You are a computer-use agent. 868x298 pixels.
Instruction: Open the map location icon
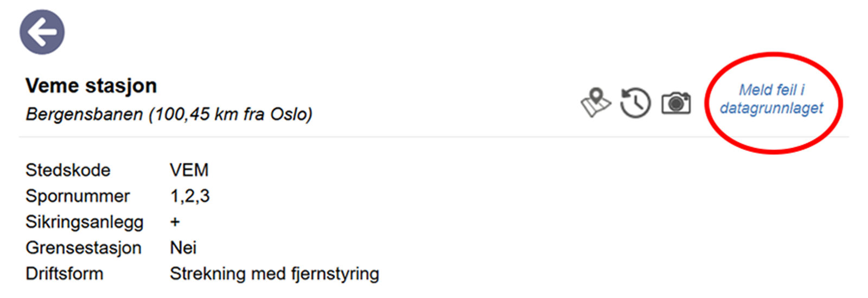pyautogui.click(x=595, y=102)
